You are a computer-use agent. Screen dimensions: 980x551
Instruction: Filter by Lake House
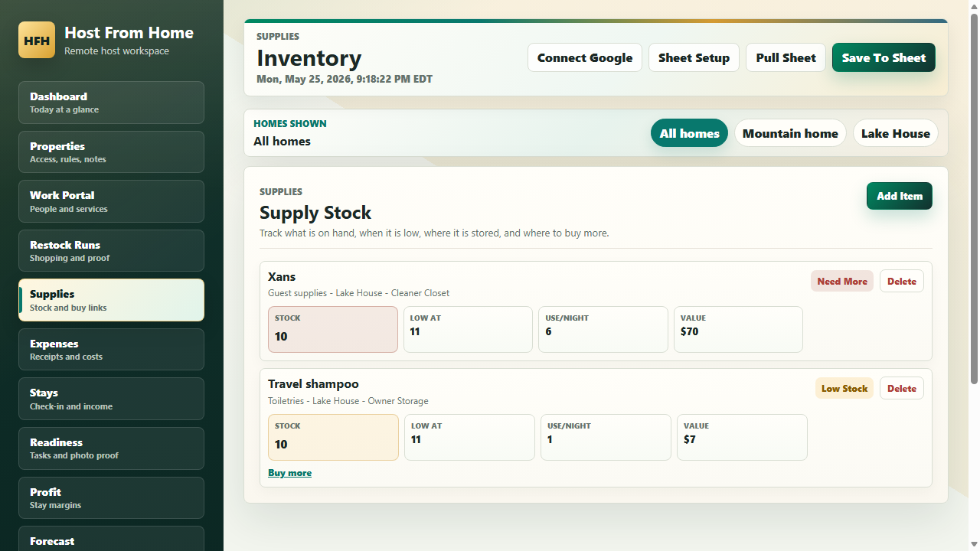(x=895, y=133)
